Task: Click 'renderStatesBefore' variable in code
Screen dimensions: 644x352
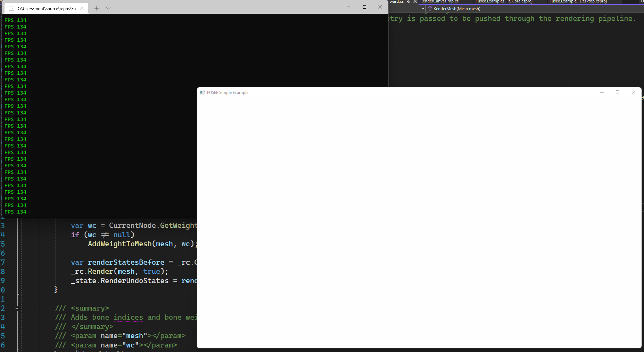Action: [x=126, y=263]
